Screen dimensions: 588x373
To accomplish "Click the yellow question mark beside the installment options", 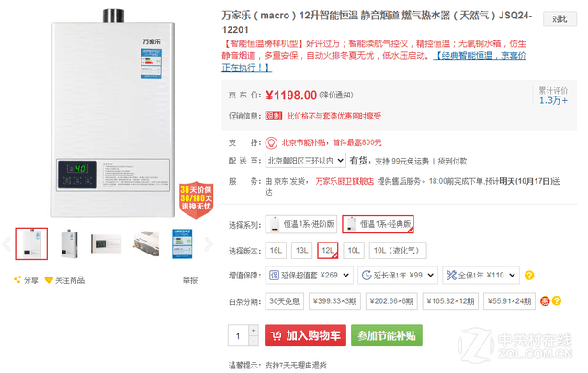I will [557, 300].
